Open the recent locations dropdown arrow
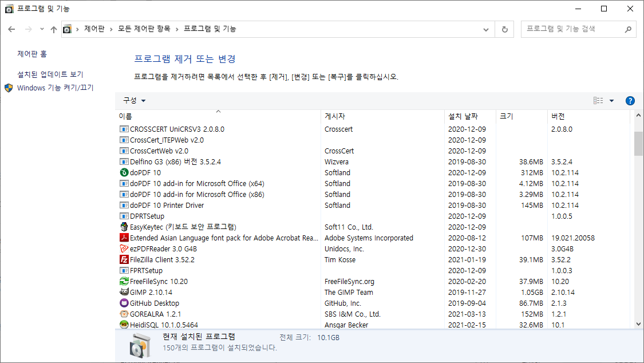Image resolution: width=644 pixels, height=363 pixels. click(42, 29)
